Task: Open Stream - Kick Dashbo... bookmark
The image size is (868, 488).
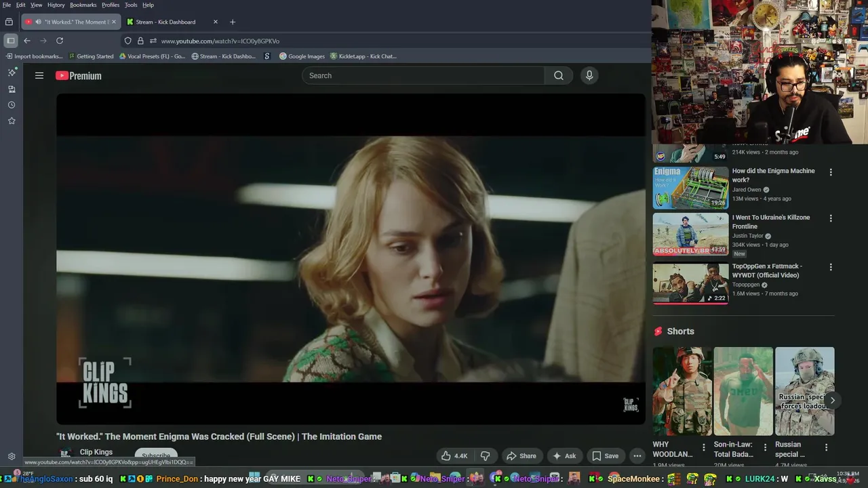Action: [x=224, y=56]
